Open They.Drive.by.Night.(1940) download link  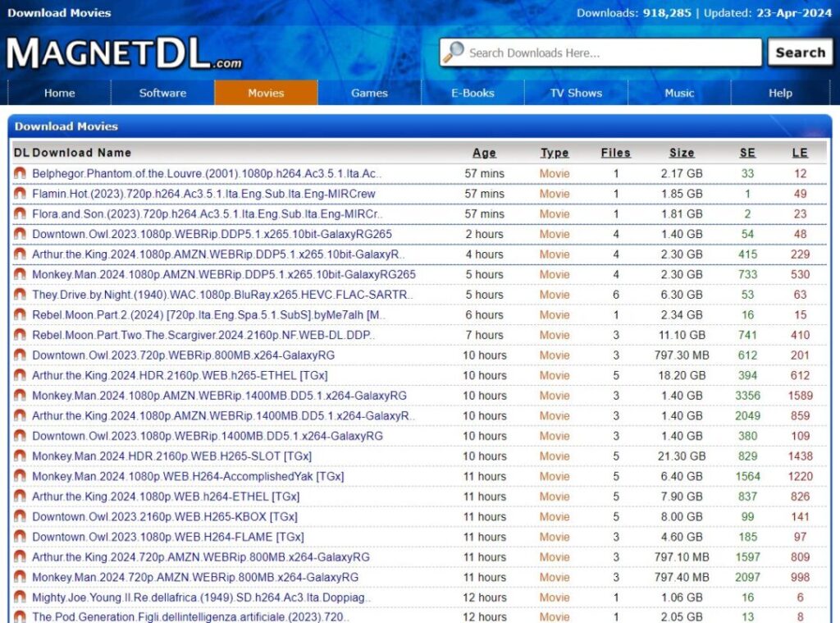[222, 295]
